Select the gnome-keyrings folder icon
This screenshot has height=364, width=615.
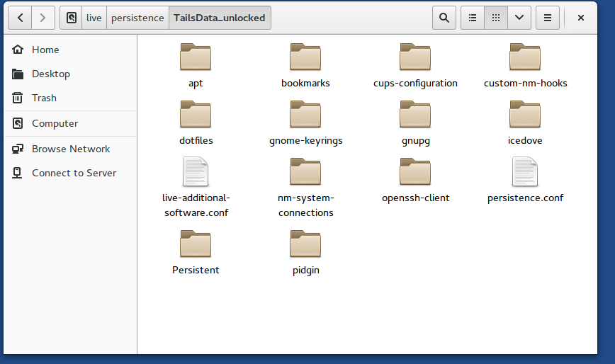305,114
